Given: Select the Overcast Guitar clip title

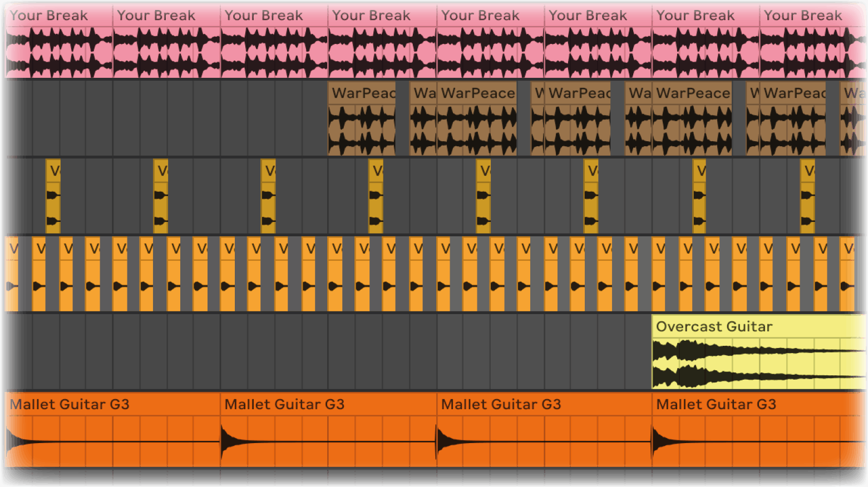Looking at the screenshot, I should point(714,326).
